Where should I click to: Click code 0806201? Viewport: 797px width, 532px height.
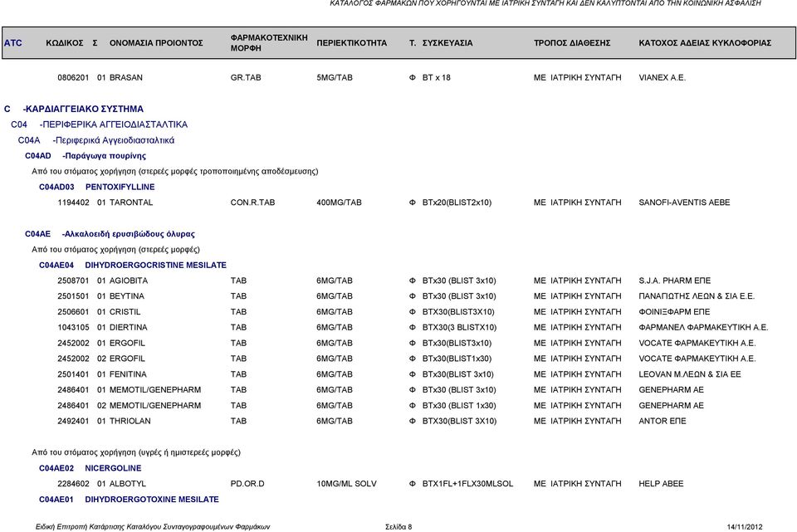click(x=73, y=78)
